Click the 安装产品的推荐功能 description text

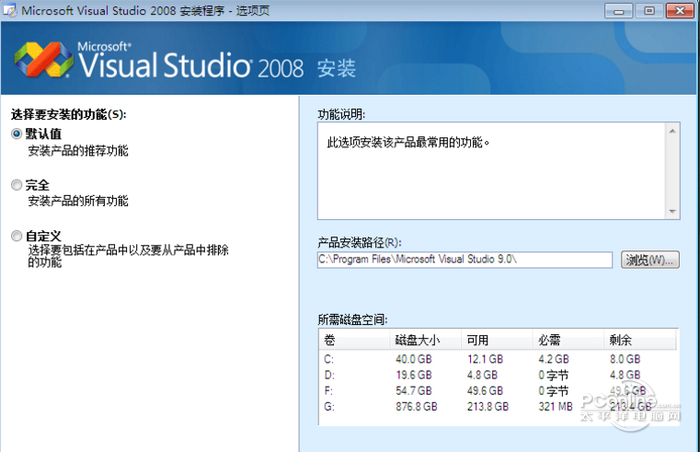click(78, 151)
